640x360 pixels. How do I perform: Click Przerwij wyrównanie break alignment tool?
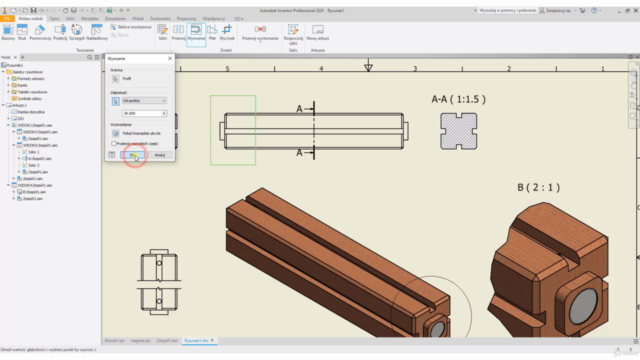pyautogui.click(x=260, y=33)
